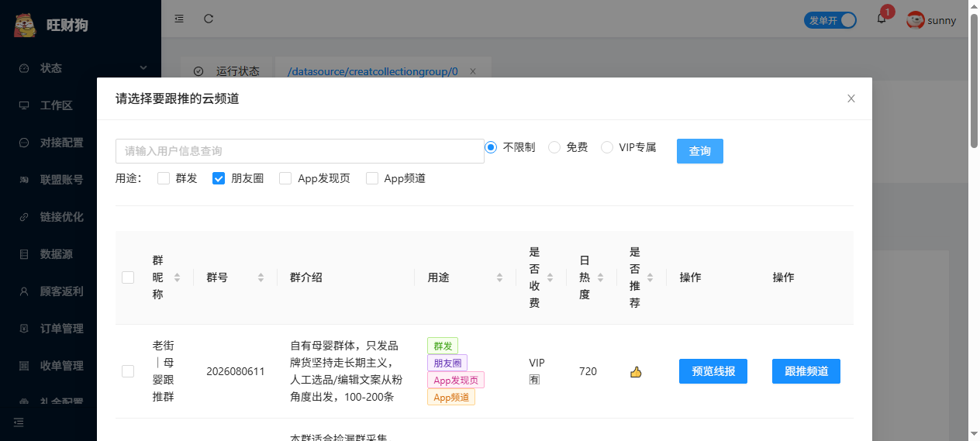Click the 工作区 monitor icon
The image size is (980, 441).
24,105
